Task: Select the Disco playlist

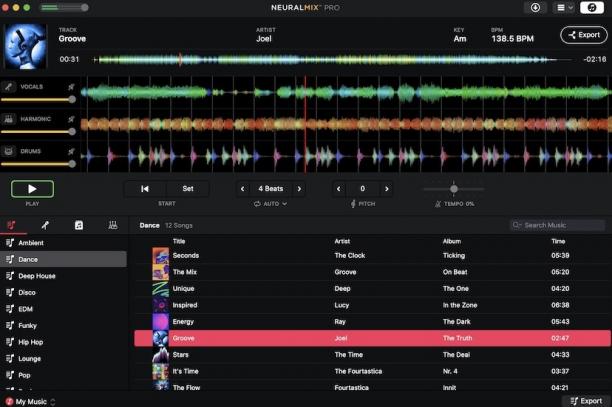Action: [x=63, y=292]
